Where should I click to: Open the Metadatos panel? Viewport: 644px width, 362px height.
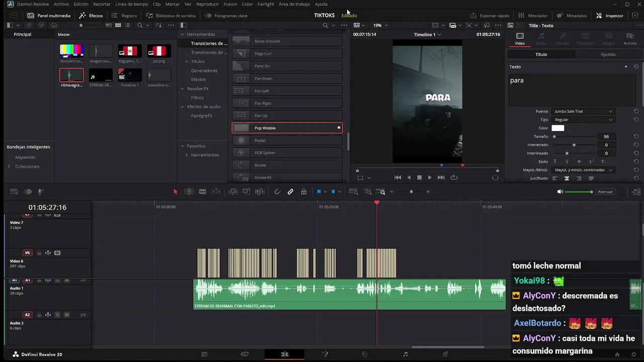coord(572,16)
